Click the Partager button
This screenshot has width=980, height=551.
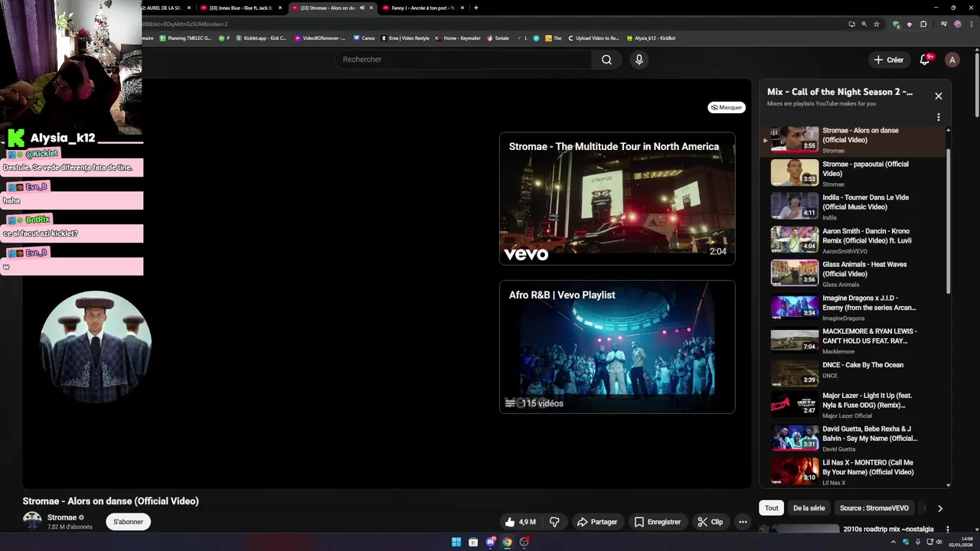click(597, 522)
